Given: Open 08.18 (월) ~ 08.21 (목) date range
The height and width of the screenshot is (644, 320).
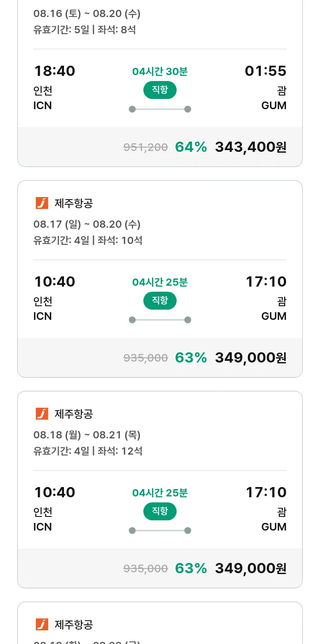Looking at the screenshot, I should pos(87,435).
